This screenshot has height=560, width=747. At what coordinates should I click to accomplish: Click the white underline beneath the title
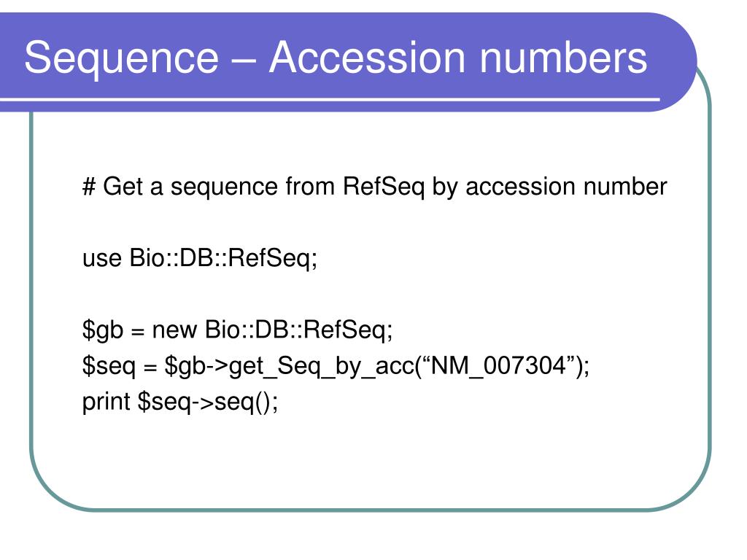click(x=330, y=99)
